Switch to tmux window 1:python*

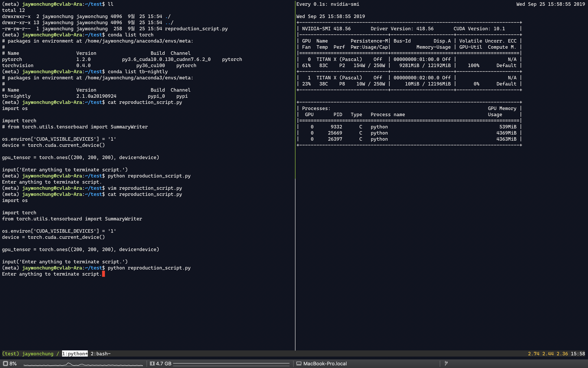(75, 354)
